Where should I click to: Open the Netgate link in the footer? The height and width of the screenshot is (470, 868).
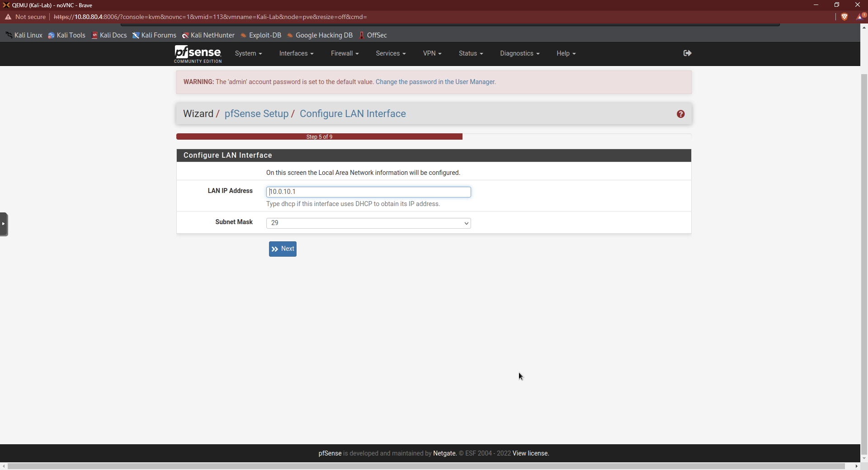pos(443,453)
